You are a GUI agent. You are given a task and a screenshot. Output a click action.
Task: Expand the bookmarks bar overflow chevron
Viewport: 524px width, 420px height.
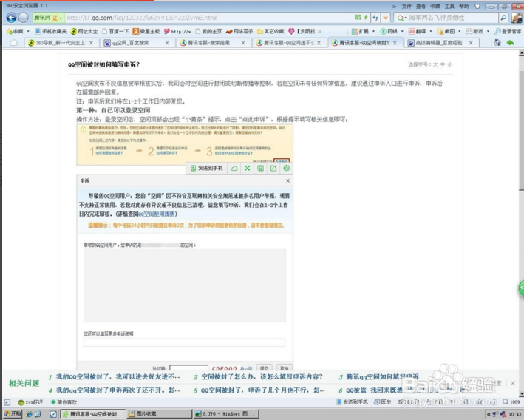tap(319, 31)
